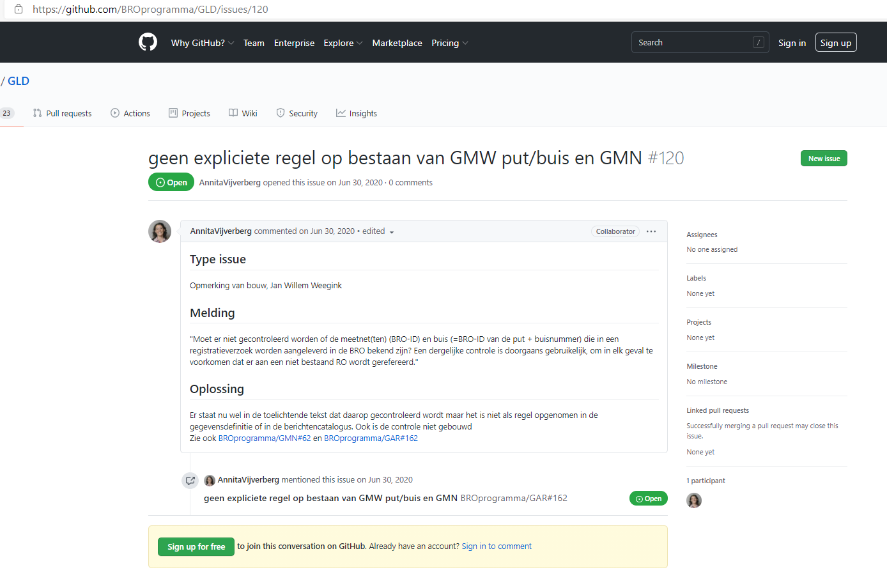Click the small avatar next to mention event
Screen dimensions: 887x588
pos(210,480)
